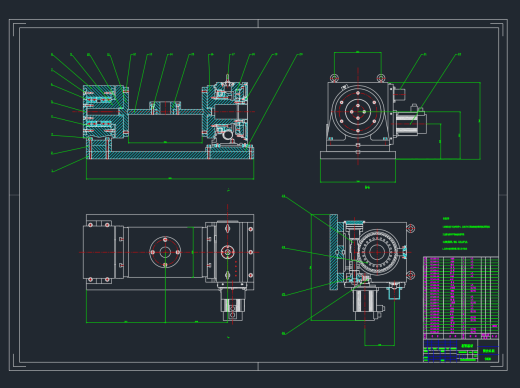
Task: Select the left bearing housing in section view
Action: [104, 111]
